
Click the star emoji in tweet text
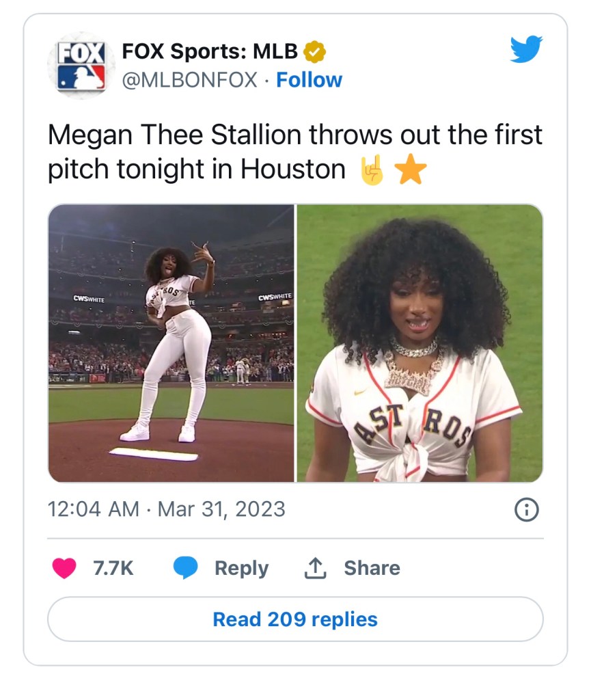point(410,170)
